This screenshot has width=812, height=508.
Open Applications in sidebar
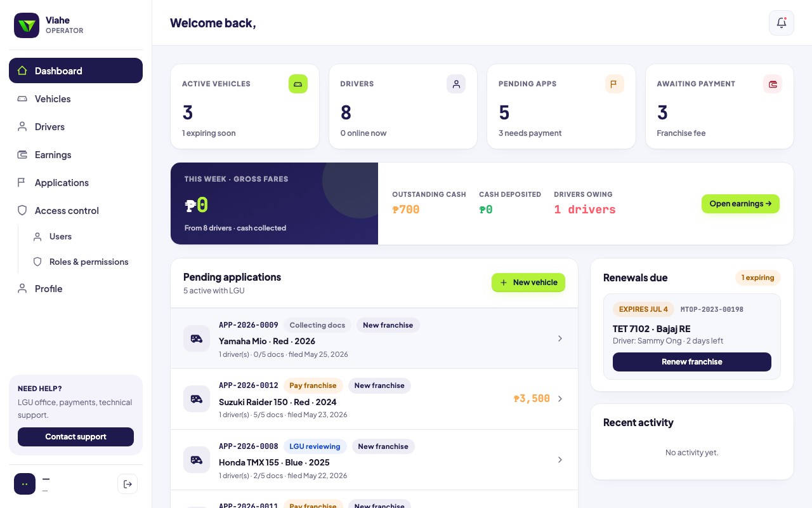(x=75, y=182)
